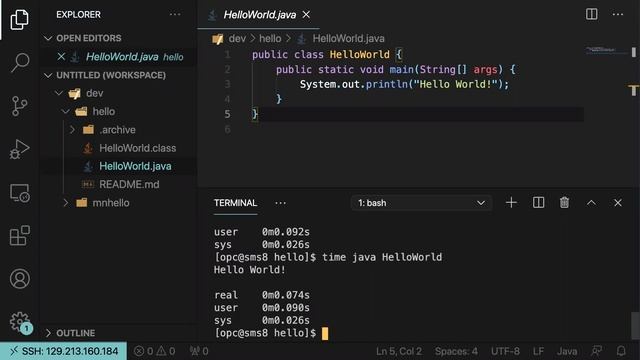Click the HelloWorld.java breadcrumb
This screenshot has width=640, height=360.
[348, 39]
